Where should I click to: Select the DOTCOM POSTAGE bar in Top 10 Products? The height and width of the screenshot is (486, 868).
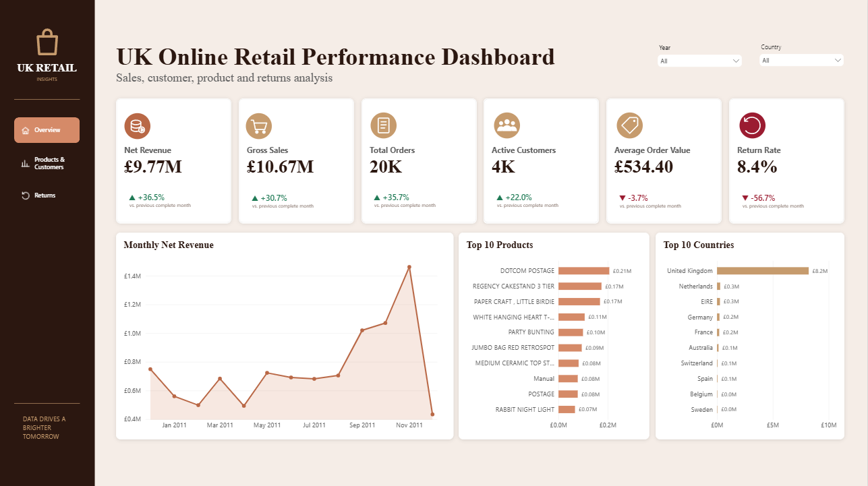[x=583, y=271]
